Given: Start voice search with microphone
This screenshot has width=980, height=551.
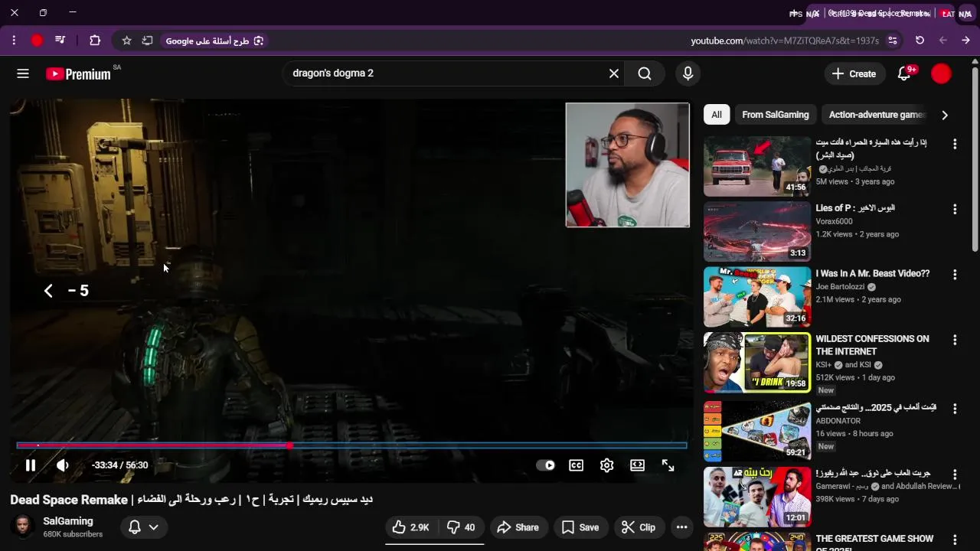Looking at the screenshot, I should coord(688,73).
